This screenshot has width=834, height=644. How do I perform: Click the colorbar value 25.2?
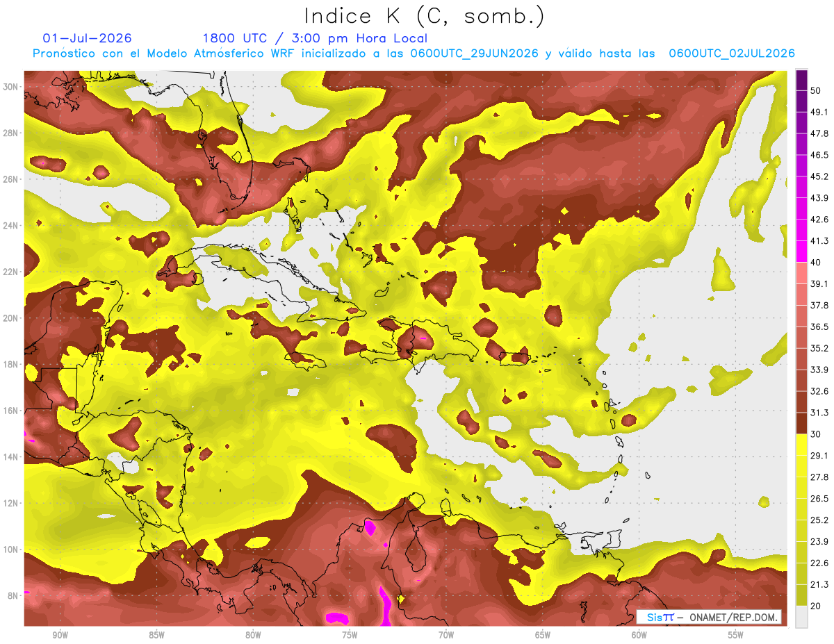tap(819, 520)
